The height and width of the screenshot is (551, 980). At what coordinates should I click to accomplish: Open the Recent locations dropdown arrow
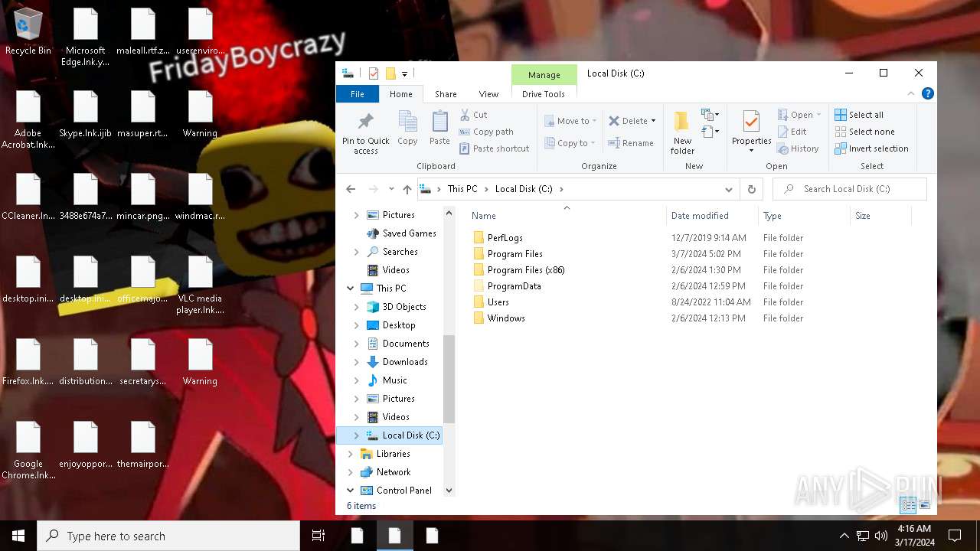pyautogui.click(x=391, y=189)
